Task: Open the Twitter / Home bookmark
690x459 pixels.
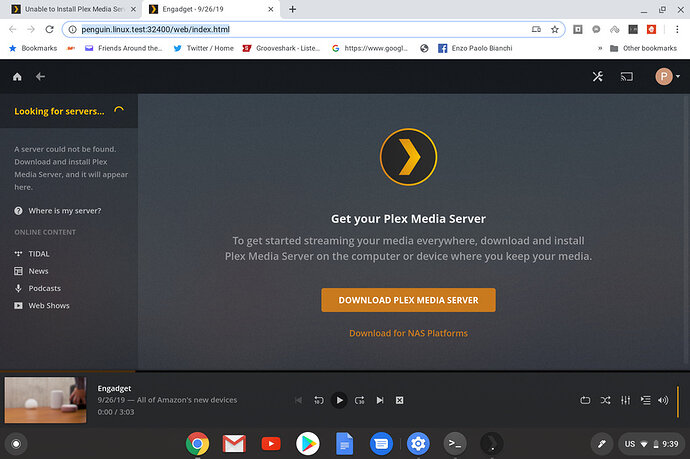Action: (x=204, y=48)
